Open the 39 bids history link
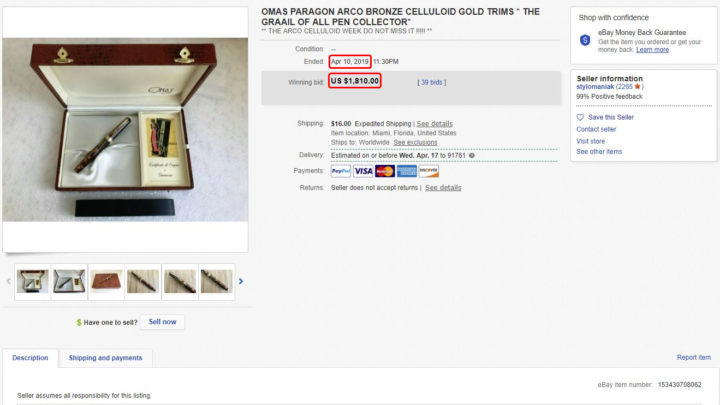The image size is (720, 405). pos(432,82)
